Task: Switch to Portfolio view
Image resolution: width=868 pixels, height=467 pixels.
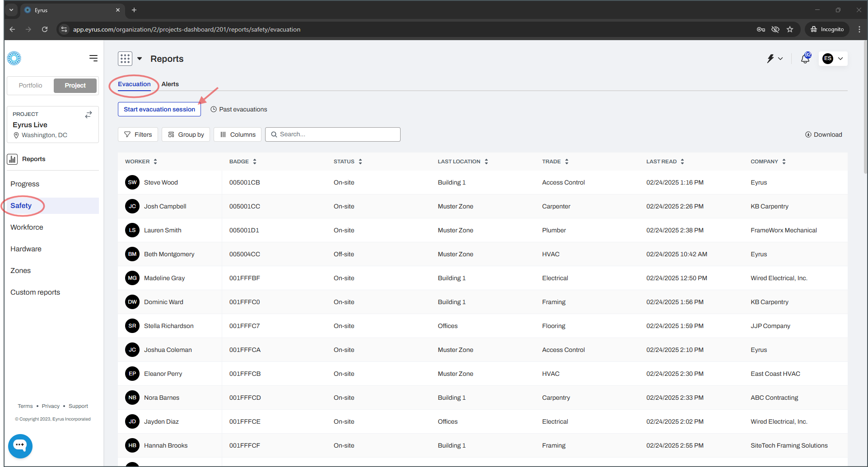Action: pos(30,86)
